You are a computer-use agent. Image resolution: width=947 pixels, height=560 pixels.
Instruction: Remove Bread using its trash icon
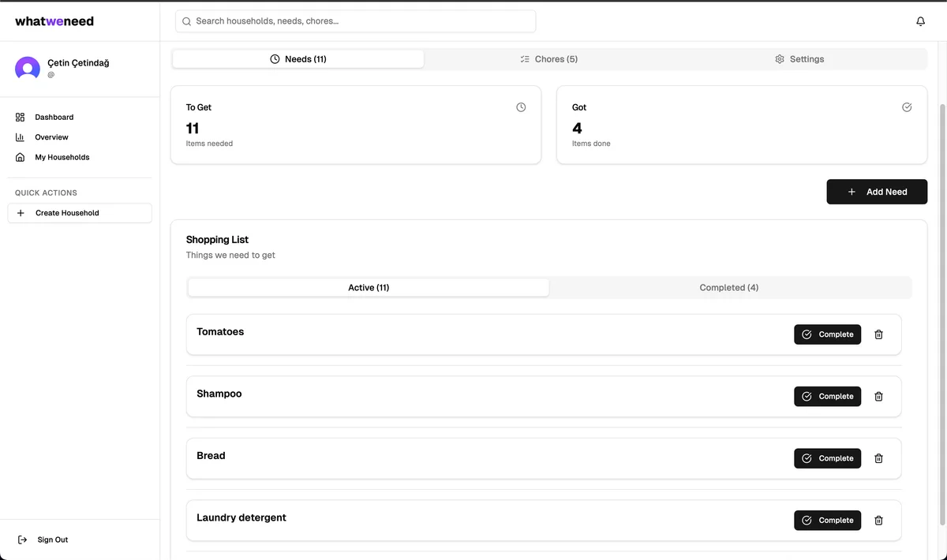pos(878,458)
